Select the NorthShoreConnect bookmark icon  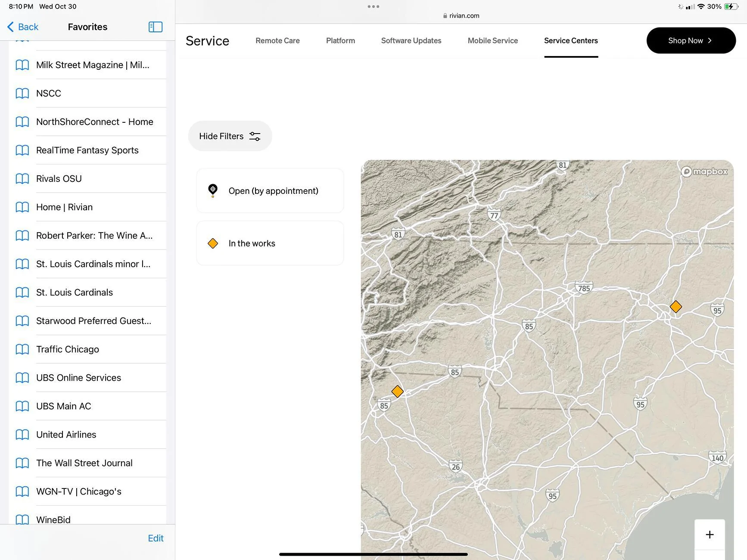(22, 122)
